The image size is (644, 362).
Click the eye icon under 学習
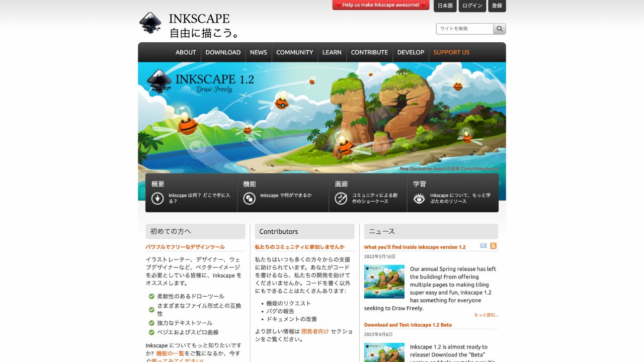pyautogui.click(x=419, y=198)
